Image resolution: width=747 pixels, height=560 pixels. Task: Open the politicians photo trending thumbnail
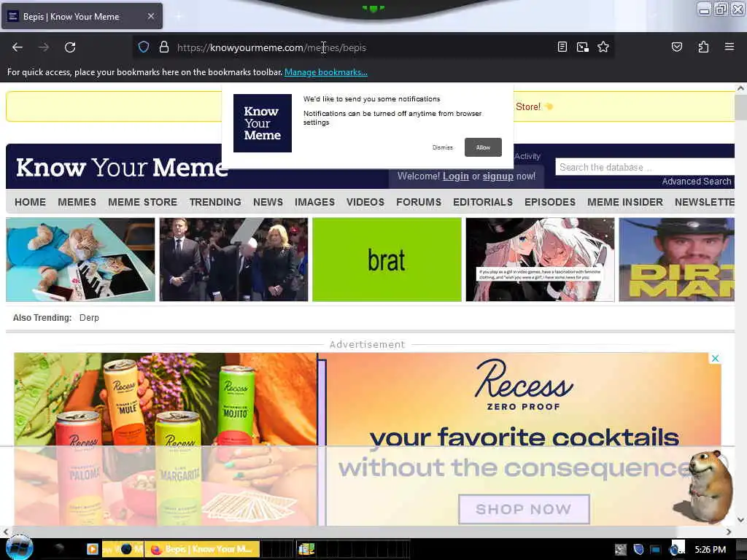click(x=233, y=260)
